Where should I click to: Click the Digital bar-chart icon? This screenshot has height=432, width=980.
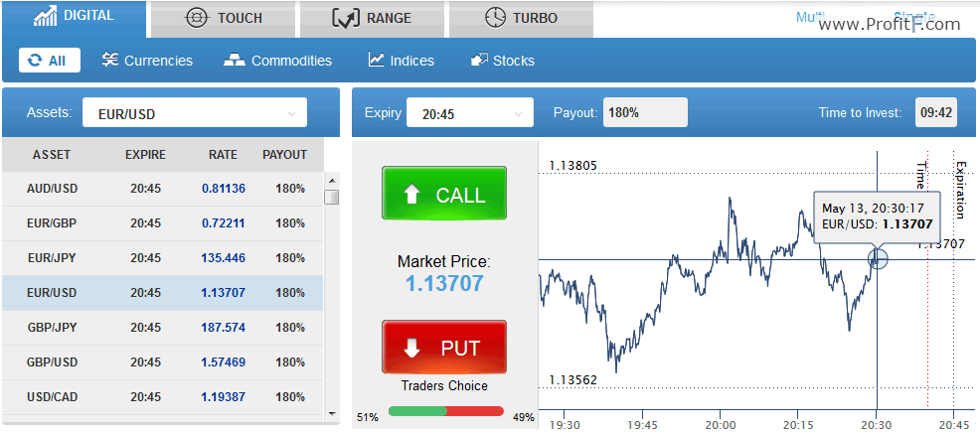click(46, 17)
